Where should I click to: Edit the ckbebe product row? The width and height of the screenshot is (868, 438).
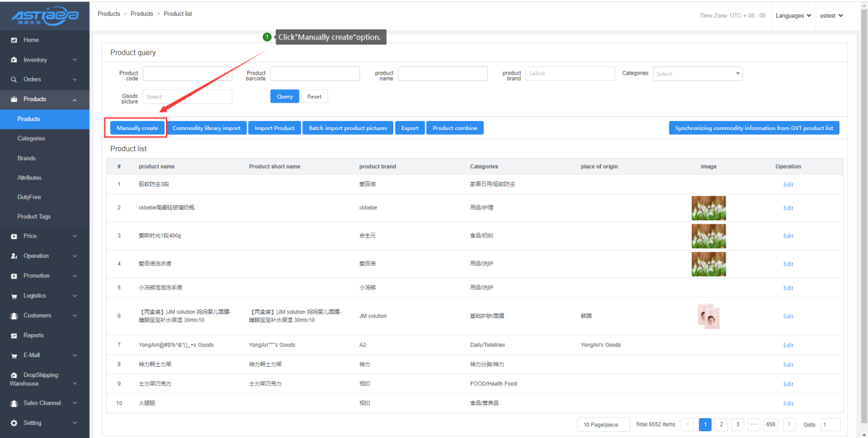pyautogui.click(x=788, y=208)
